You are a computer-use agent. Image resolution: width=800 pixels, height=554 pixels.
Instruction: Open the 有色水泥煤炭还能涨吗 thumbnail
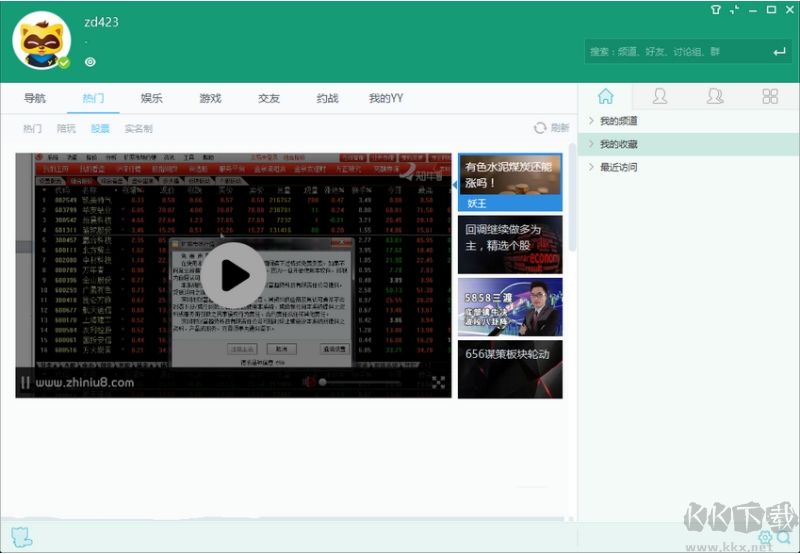click(510, 182)
